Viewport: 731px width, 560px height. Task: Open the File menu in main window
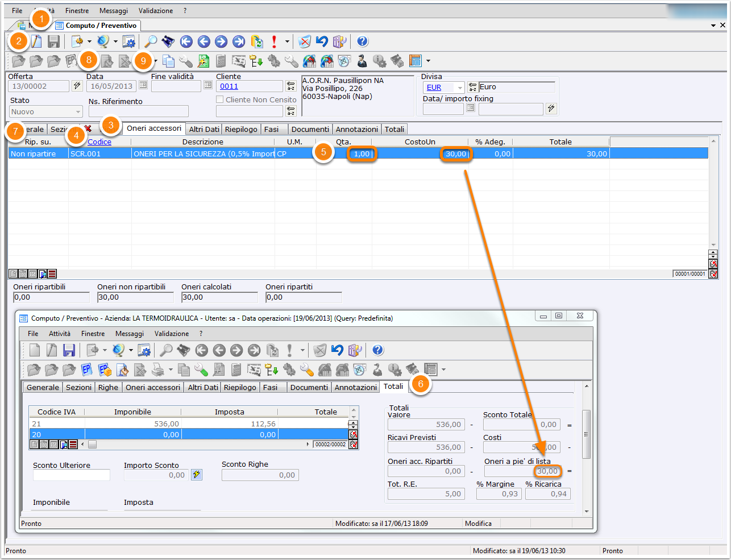pyautogui.click(x=17, y=11)
